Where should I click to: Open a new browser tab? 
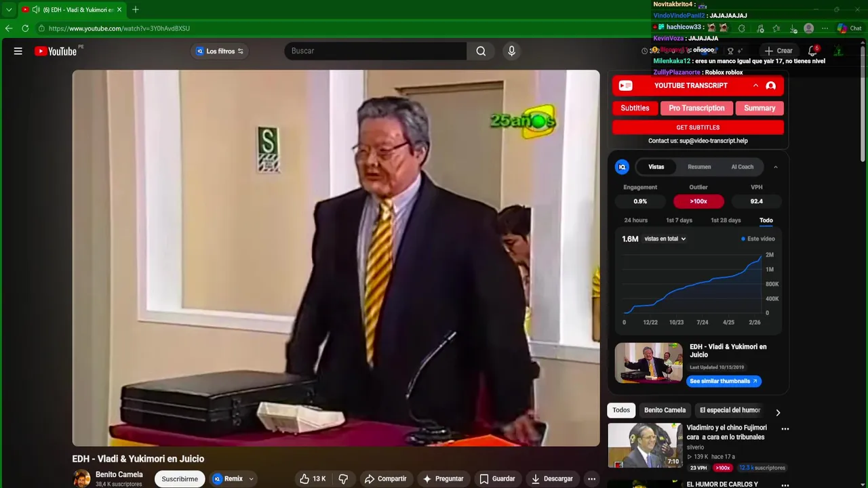point(136,9)
